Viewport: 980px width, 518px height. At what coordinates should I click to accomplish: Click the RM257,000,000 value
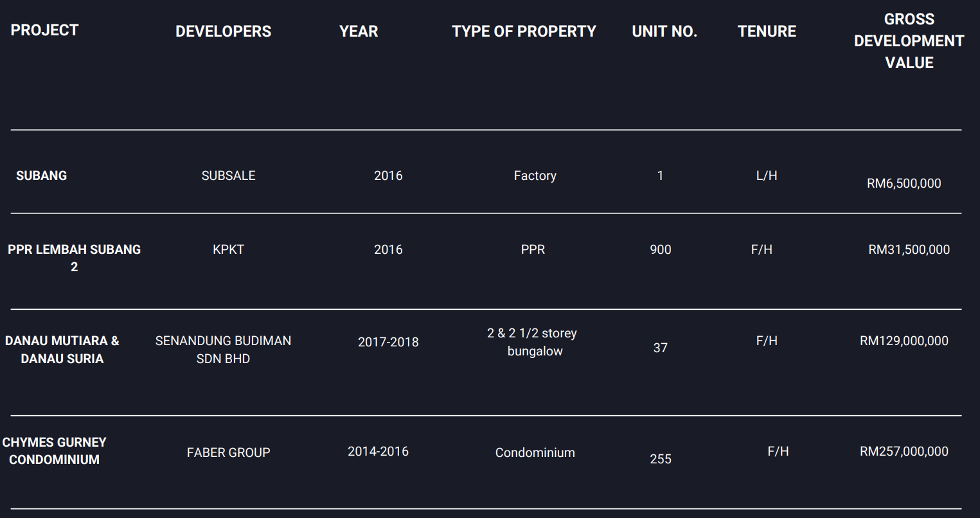[904, 451]
